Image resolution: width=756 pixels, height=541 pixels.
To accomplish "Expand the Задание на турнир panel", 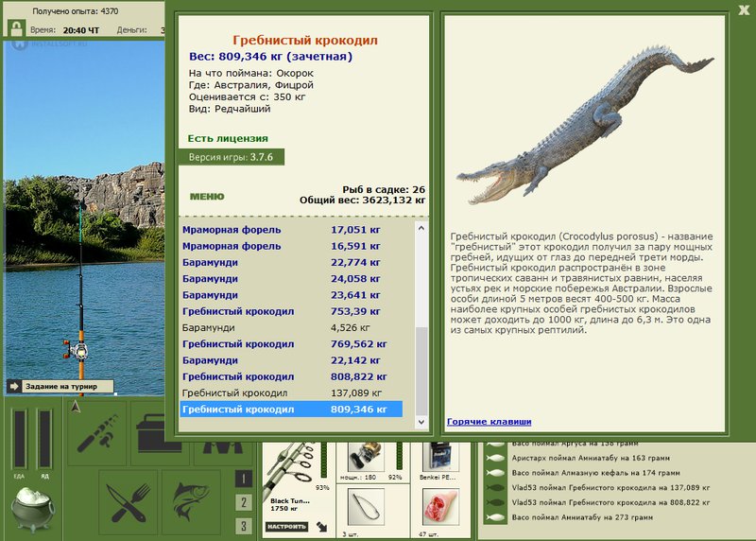I will 60,386.
